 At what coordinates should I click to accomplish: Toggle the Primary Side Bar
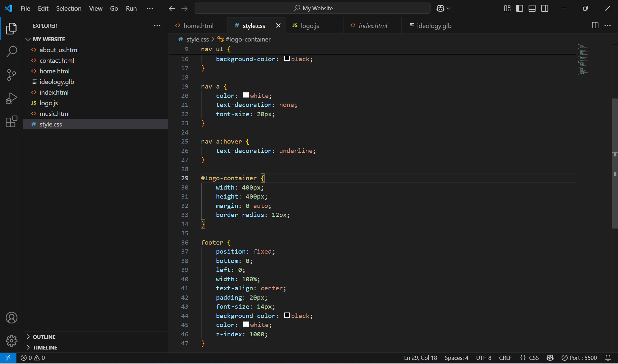coord(519,8)
